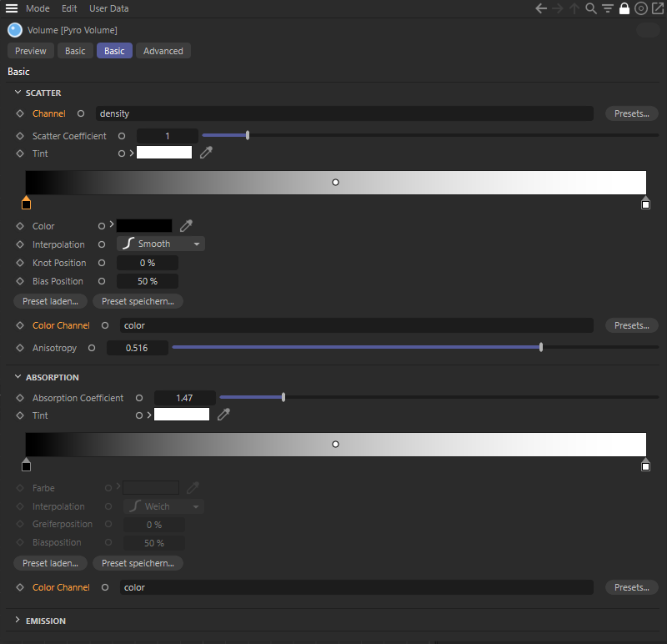Click the Anisotropy slider handle
The width and height of the screenshot is (667, 644).
(541, 348)
